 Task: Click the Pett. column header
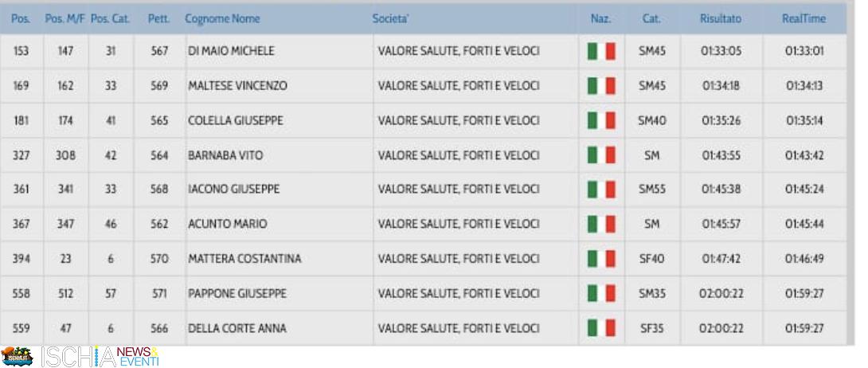click(x=158, y=18)
